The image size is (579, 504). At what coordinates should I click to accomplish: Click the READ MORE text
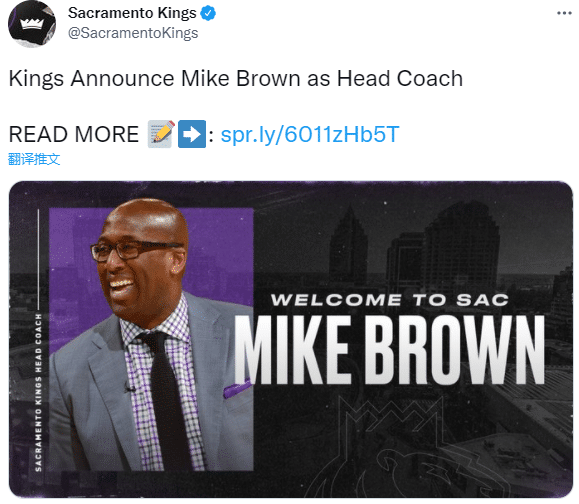coord(74,134)
